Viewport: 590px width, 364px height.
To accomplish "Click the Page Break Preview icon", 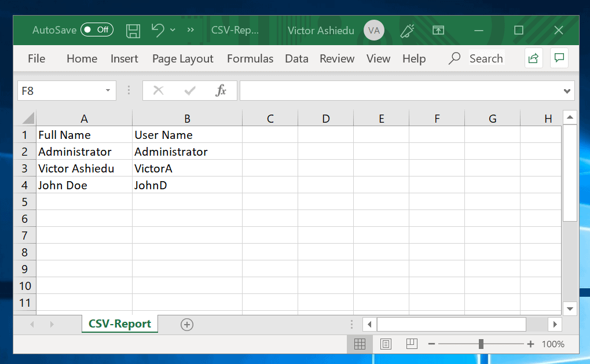I will coord(411,344).
